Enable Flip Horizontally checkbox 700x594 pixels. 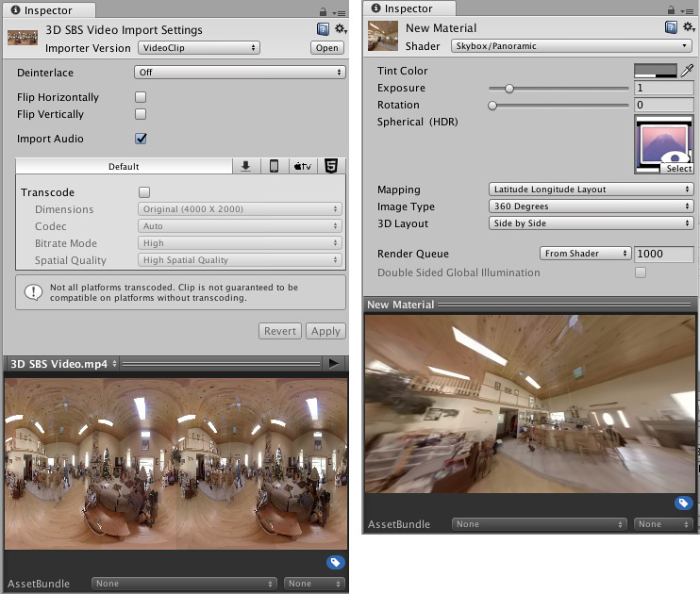tap(141, 97)
